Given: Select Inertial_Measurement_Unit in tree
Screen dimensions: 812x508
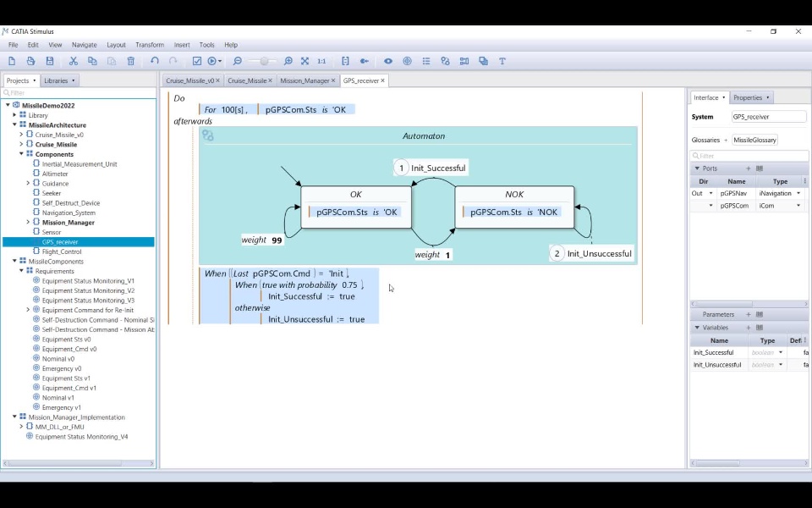Looking at the screenshot, I should (x=80, y=163).
